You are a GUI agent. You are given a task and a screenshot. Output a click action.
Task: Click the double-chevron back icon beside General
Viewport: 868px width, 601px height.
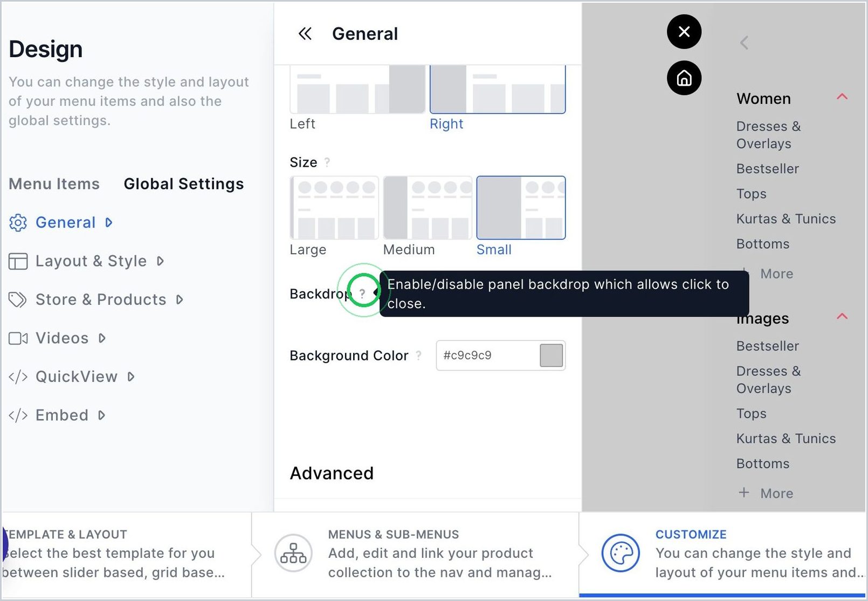click(305, 33)
